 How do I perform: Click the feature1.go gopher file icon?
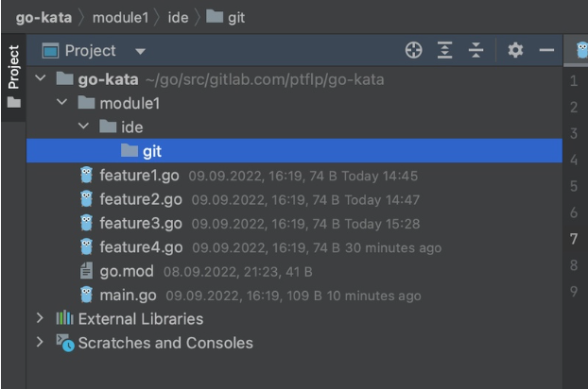pyautogui.click(x=87, y=175)
